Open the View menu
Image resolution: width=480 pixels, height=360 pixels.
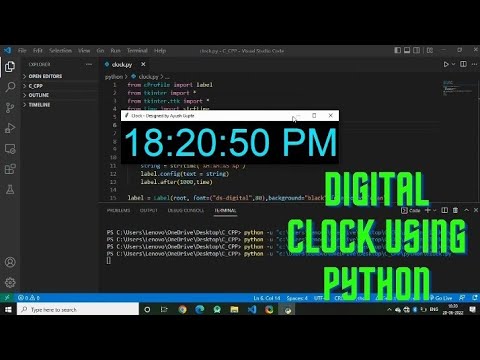coord(84,51)
